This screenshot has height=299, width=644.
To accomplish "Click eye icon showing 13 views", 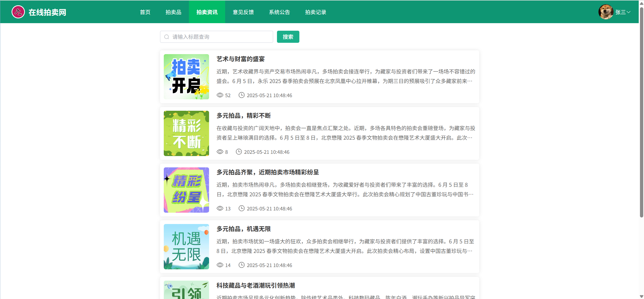I will coord(220,208).
